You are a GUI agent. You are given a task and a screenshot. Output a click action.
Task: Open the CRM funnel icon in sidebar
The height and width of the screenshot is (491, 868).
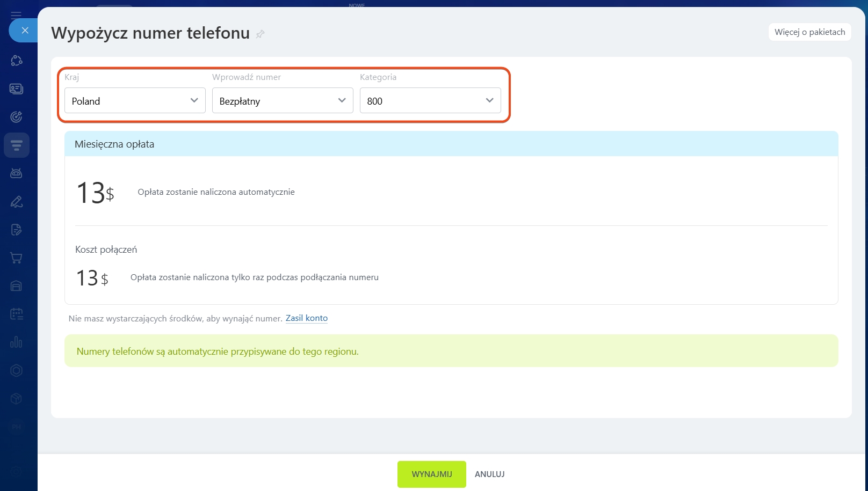click(x=17, y=145)
